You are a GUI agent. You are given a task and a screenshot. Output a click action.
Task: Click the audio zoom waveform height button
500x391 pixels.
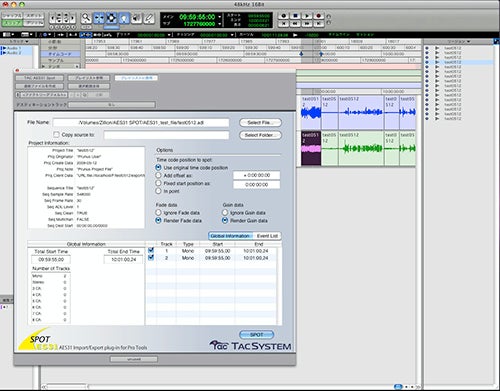coord(59,18)
